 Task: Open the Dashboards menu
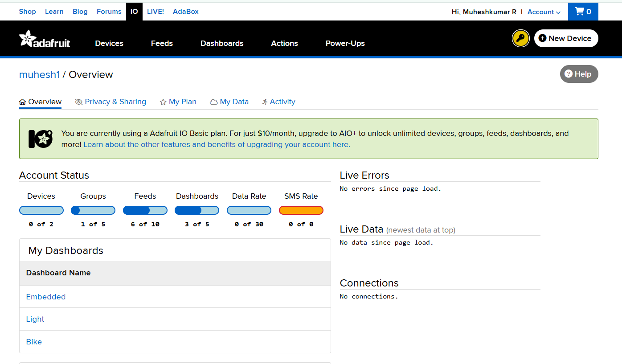point(222,43)
